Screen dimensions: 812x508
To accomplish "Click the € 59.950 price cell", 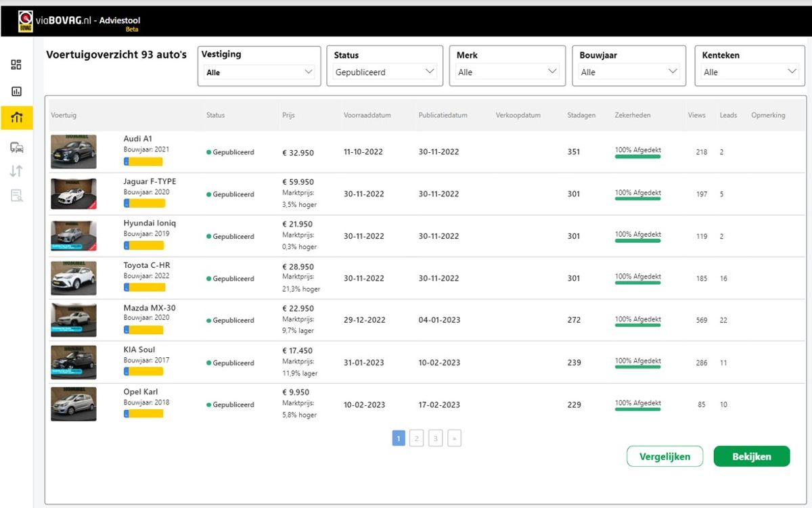I will pos(298,182).
